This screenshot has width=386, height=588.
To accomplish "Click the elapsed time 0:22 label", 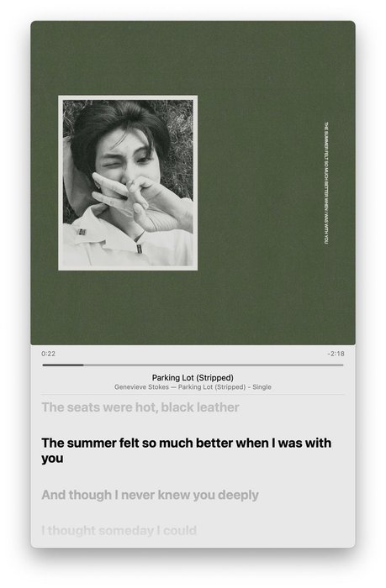I will (49, 354).
